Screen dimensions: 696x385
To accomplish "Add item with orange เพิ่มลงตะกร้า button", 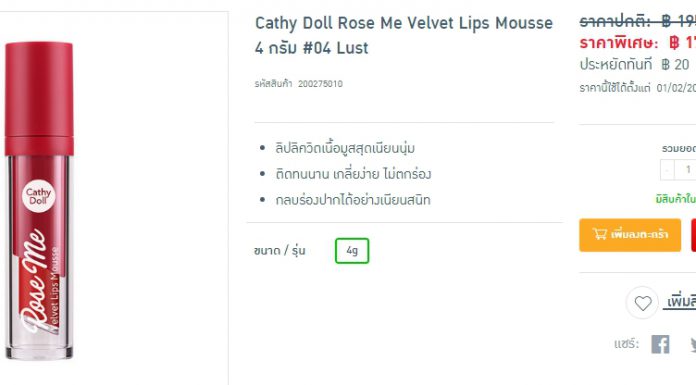I will 630,235.
